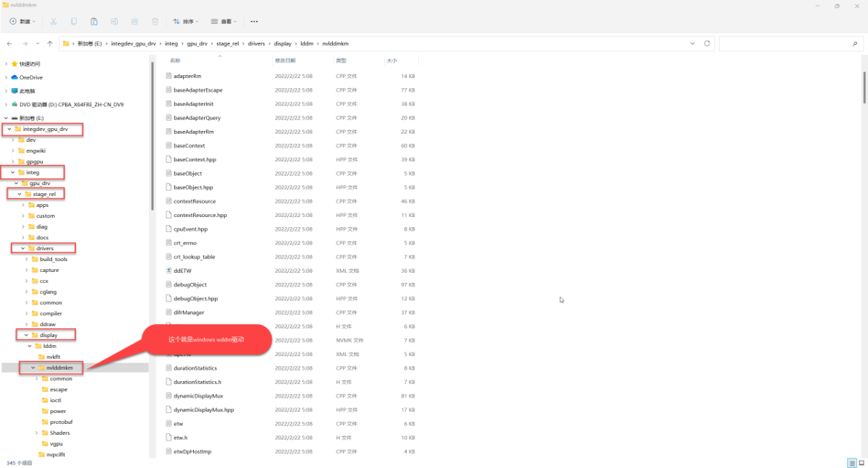Select the file named etwDpHostImp
This screenshot has width=868, height=468.
[192, 451]
